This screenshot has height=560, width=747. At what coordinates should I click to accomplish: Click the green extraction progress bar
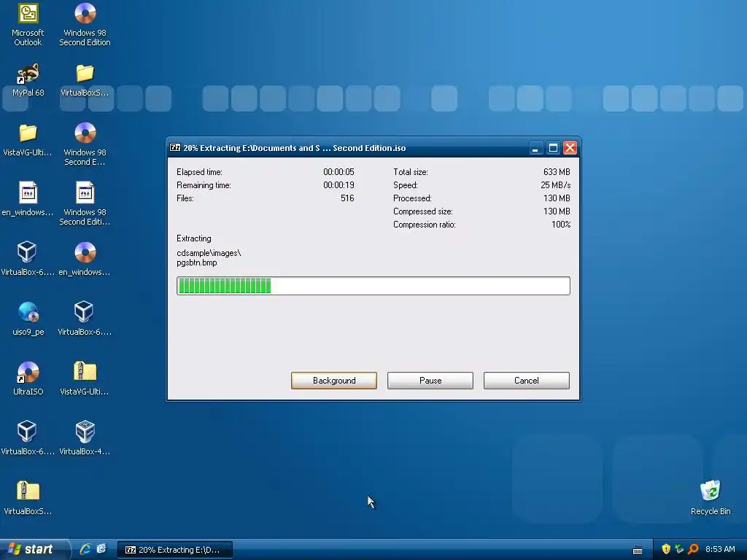coord(373,286)
